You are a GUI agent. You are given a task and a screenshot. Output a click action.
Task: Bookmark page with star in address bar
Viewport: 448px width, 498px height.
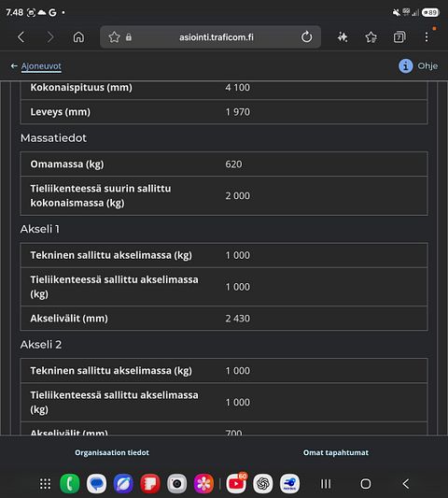click(114, 37)
